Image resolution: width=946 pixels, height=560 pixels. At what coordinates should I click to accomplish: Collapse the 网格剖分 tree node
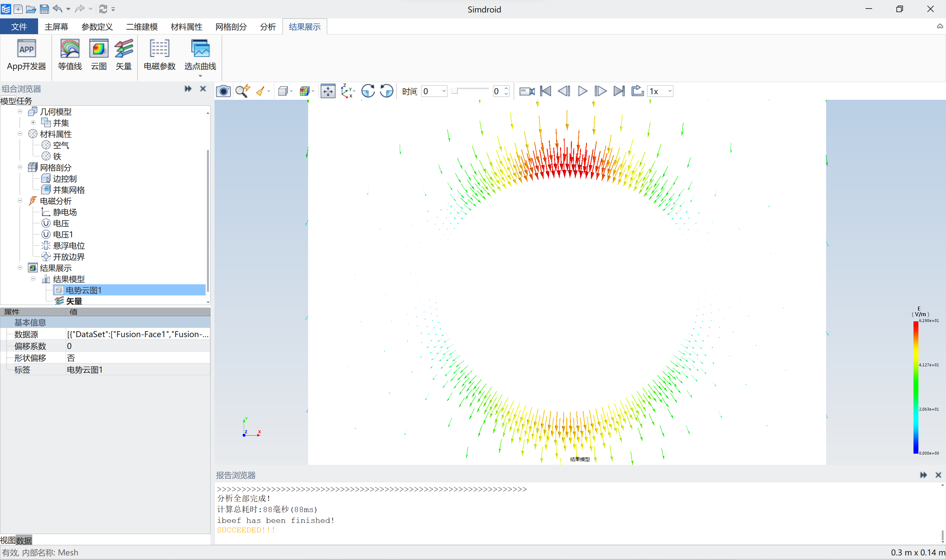pos(20,167)
